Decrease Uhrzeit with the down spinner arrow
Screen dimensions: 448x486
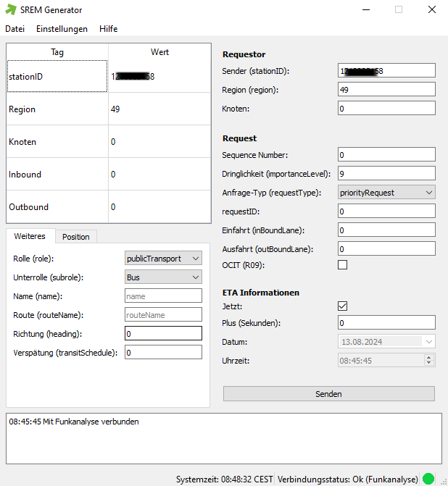pos(428,364)
